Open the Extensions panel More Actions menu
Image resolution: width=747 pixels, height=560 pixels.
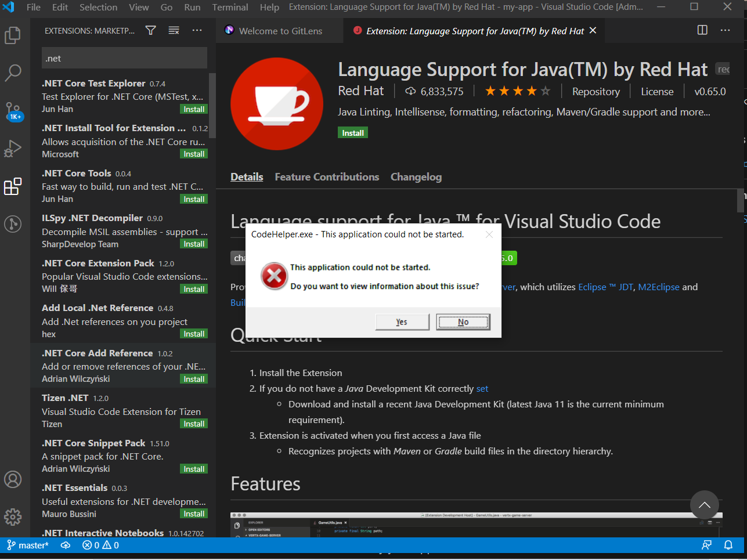[x=197, y=30]
